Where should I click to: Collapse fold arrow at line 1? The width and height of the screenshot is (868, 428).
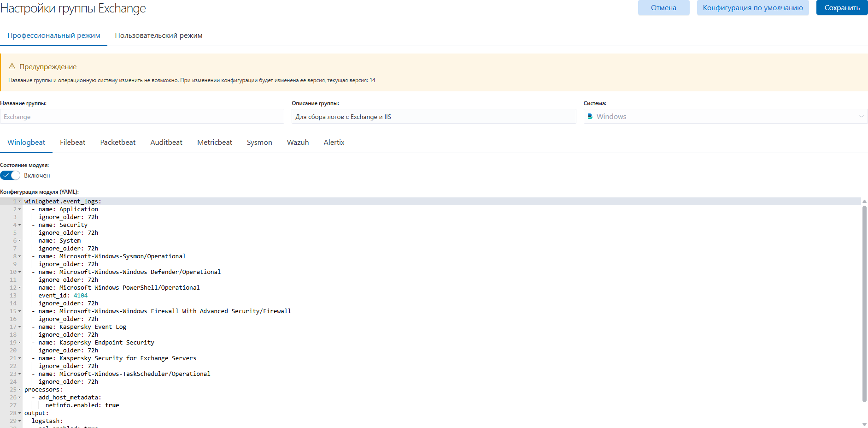pos(19,202)
